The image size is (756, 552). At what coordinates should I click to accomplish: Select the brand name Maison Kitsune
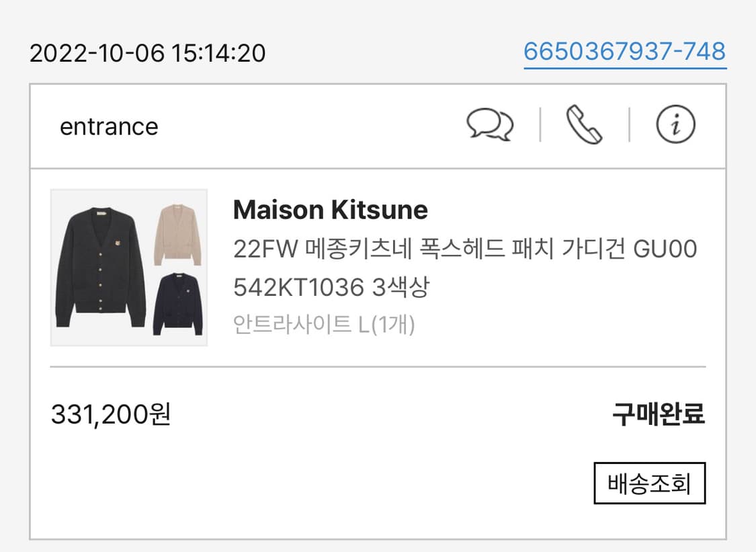click(x=329, y=210)
